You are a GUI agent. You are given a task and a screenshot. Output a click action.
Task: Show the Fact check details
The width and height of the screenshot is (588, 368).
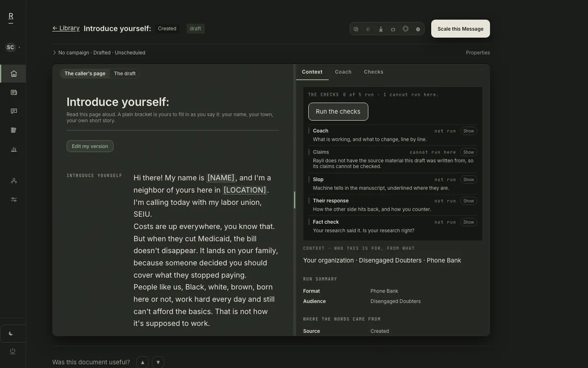point(468,222)
